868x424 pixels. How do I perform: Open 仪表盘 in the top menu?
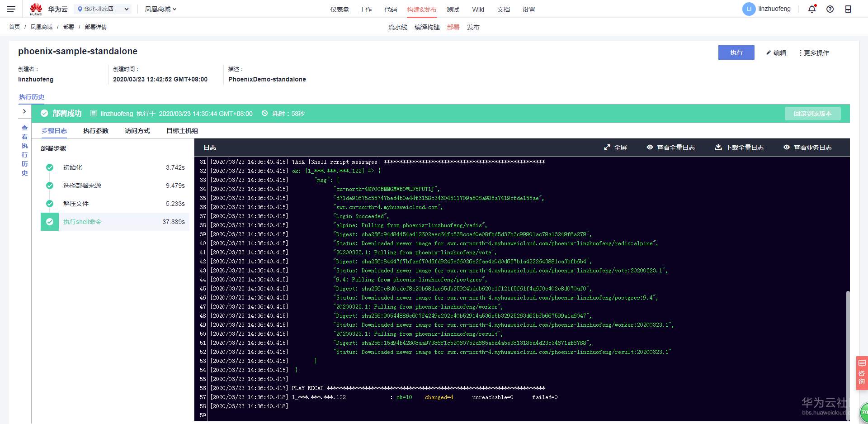coord(340,10)
